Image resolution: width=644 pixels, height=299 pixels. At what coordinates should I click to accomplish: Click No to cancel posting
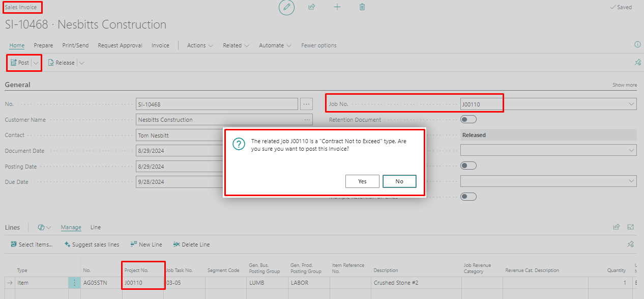pyautogui.click(x=399, y=181)
